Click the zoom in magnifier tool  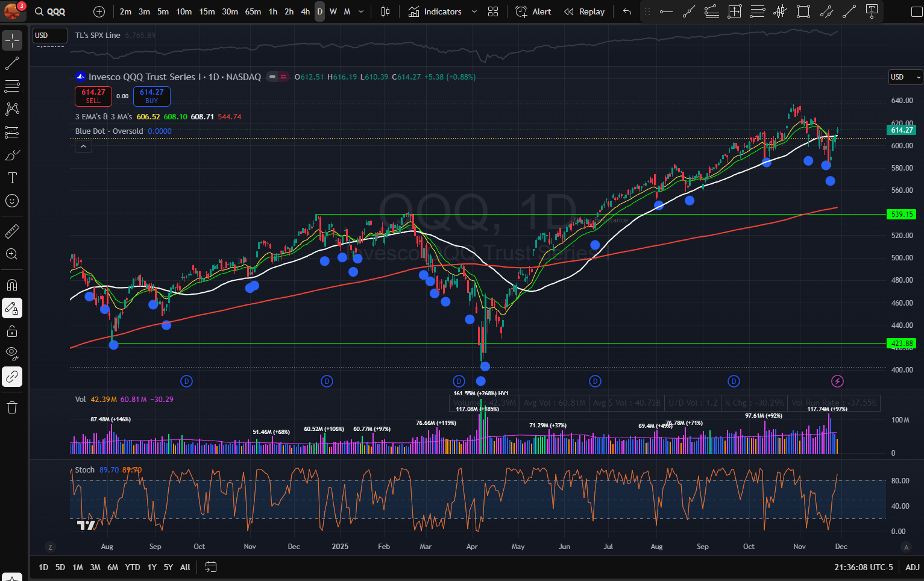[12, 254]
